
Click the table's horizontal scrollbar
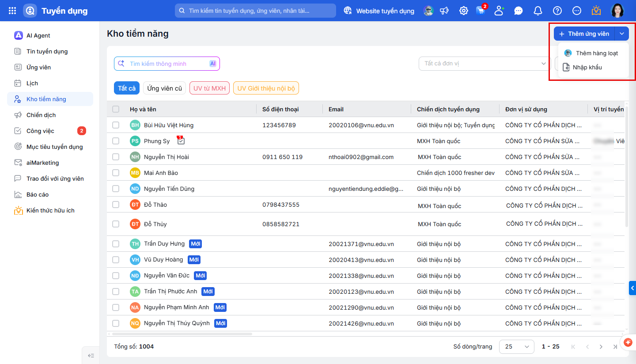tap(182, 334)
